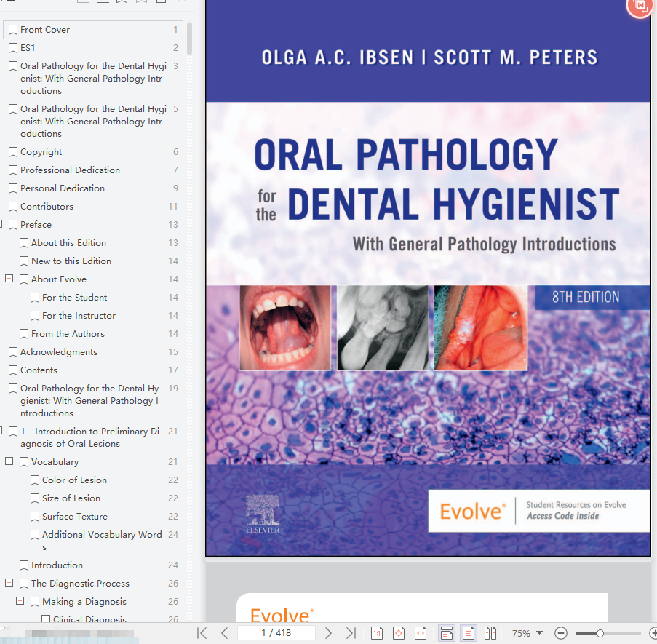657x644 pixels.
Task: Collapse the About Evolve bookmark
Action: [9, 278]
